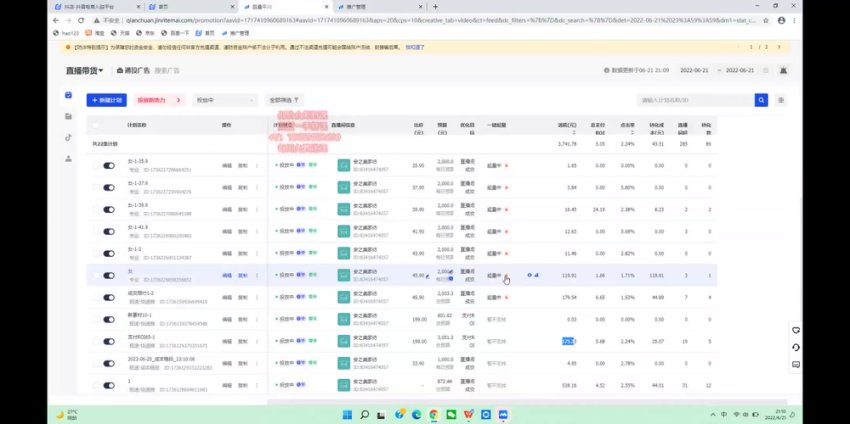850x424 pixels.
Task: Expand the red promo button with arrow
Action: click(159, 100)
